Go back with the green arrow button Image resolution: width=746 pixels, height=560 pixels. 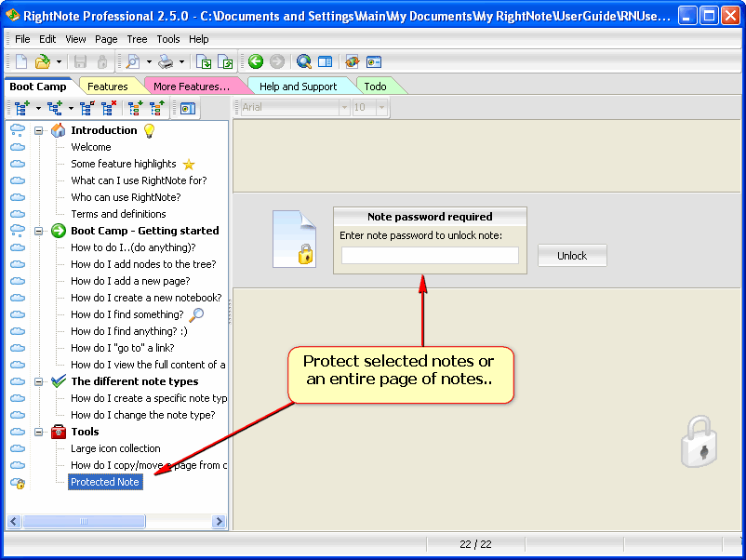(256, 61)
